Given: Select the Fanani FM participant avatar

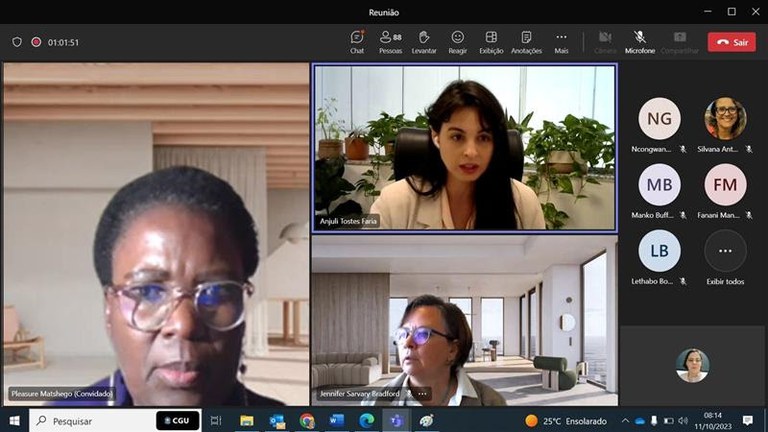Looking at the screenshot, I should point(725,185).
